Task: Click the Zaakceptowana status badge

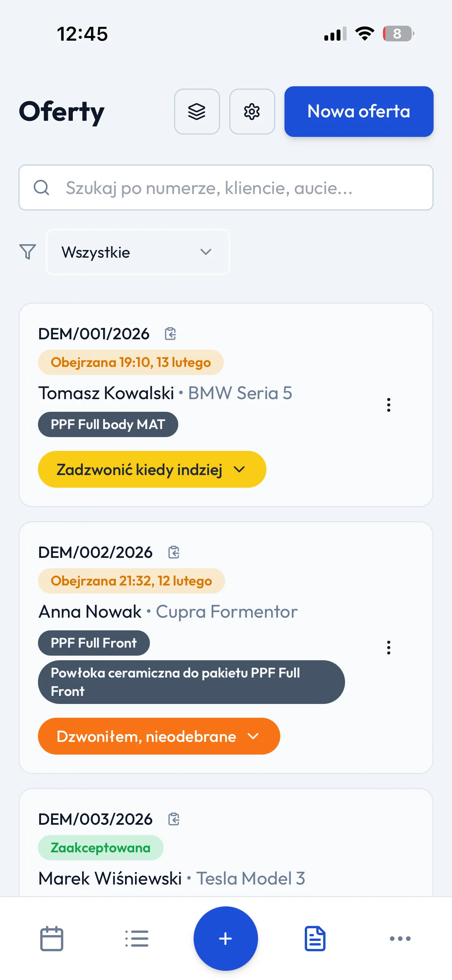Action: click(x=100, y=847)
